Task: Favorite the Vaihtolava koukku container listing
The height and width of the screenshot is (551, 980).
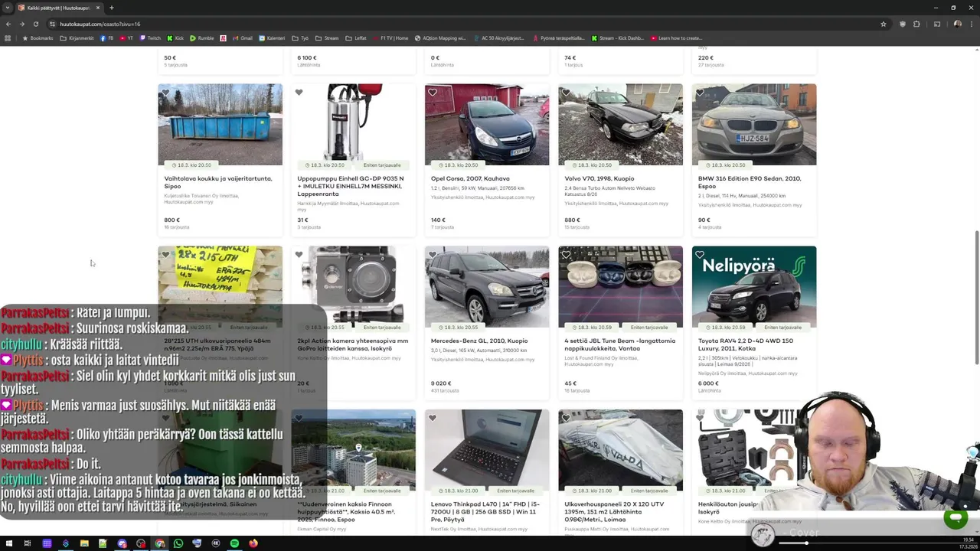Action: coord(166,93)
